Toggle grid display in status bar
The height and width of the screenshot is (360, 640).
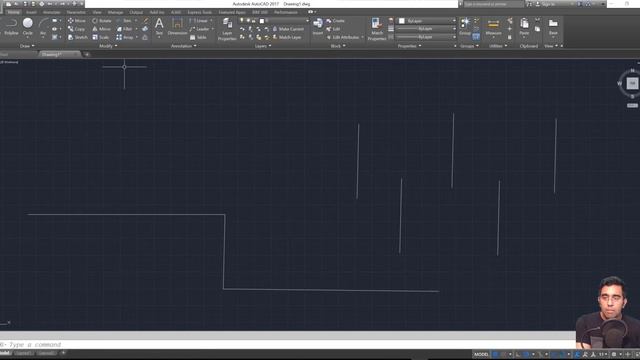click(x=496, y=354)
